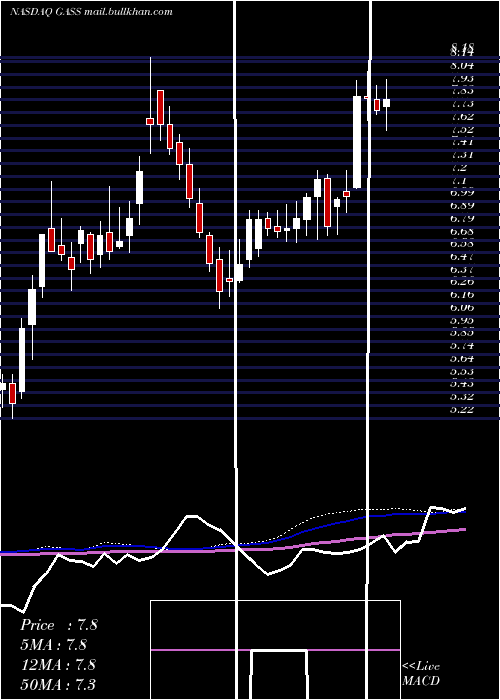500x700 pixels.
Task: Click the '12MA : 7.8' readout
Action: click(x=58, y=664)
